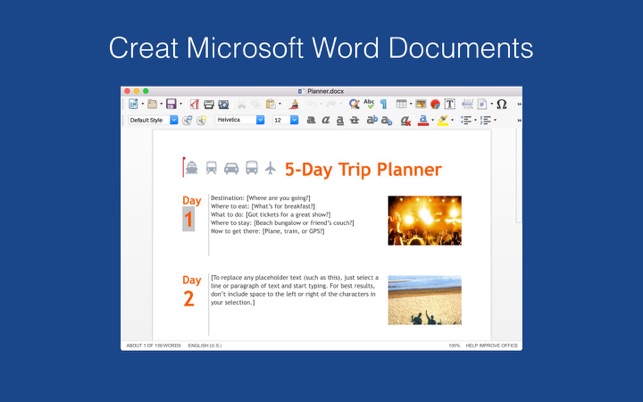Click the Helvetica font name field
The image size is (643, 402).
pos(235,120)
